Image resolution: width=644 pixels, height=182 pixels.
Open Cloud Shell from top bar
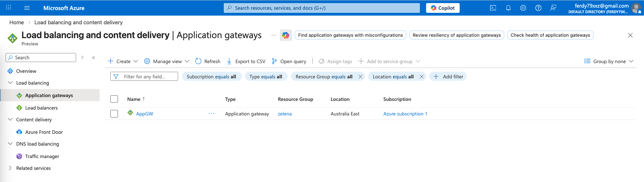pyautogui.click(x=493, y=8)
